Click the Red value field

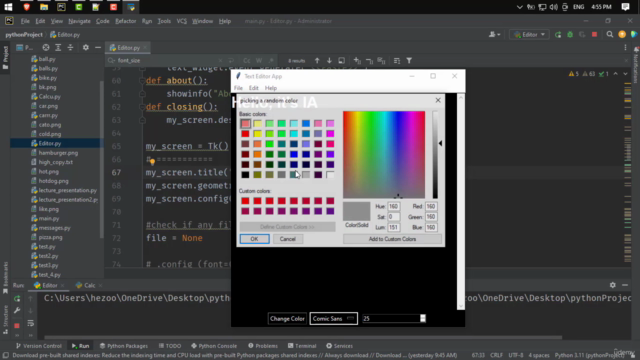point(431,206)
